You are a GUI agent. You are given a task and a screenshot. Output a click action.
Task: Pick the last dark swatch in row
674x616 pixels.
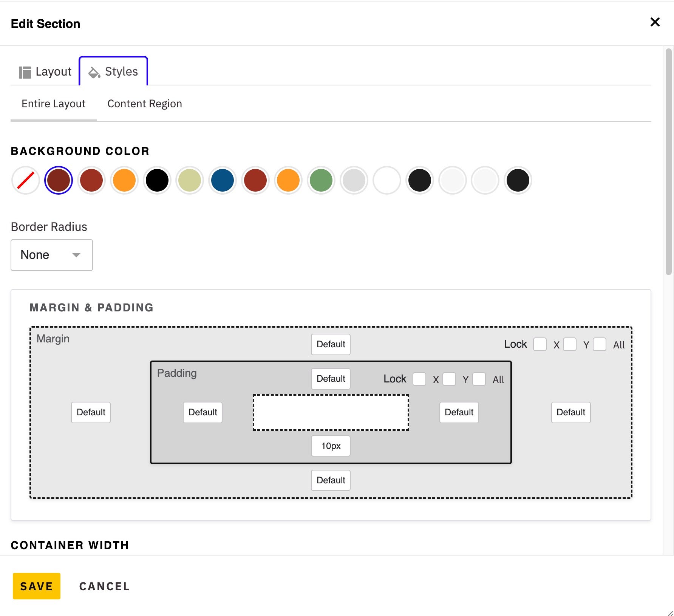518,180
